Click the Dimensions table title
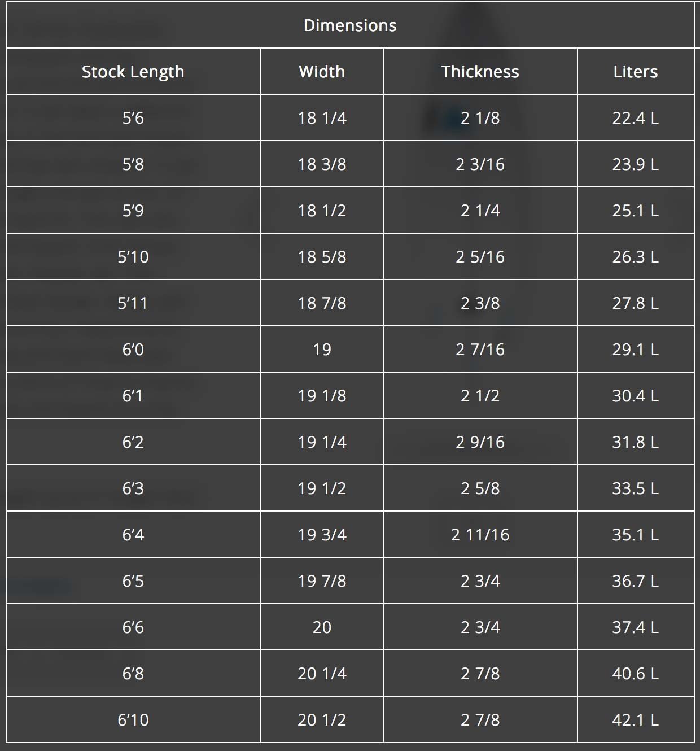The width and height of the screenshot is (700, 751). [x=350, y=25]
